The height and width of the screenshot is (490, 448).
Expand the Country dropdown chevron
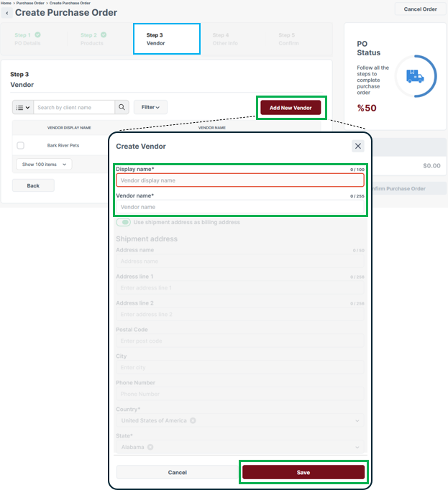point(357,420)
